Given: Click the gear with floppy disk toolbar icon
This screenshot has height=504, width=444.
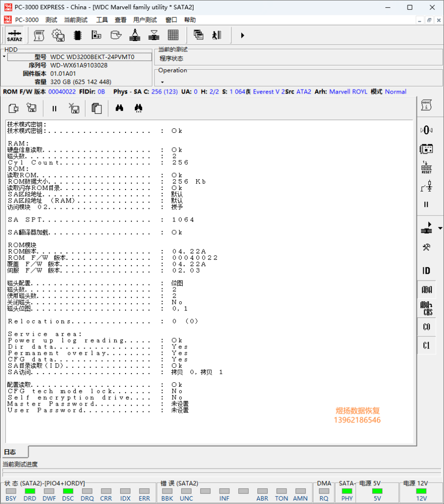Looking at the screenshot, I should (58, 35).
